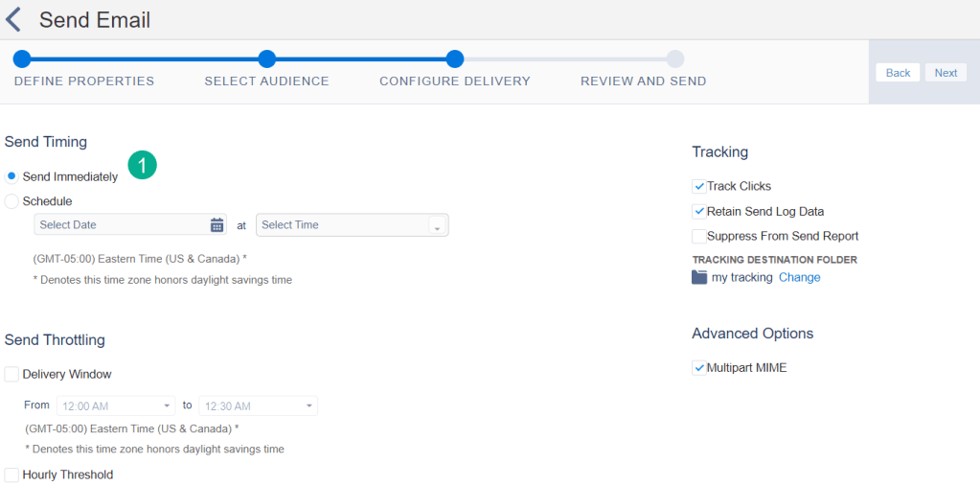Choose the Schedule radio option
Viewport: 980px width, 486px height.
[x=11, y=201]
